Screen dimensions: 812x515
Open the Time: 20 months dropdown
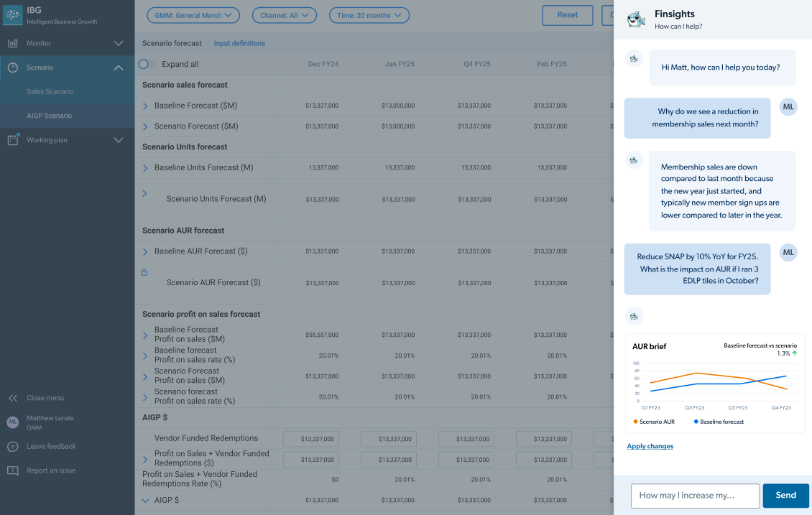click(369, 14)
